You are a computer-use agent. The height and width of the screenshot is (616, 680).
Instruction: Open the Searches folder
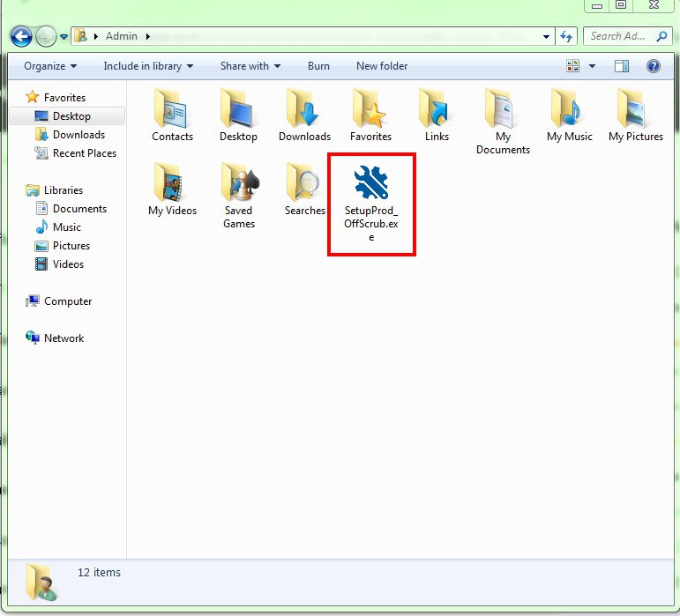pyautogui.click(x=304, y=184)
